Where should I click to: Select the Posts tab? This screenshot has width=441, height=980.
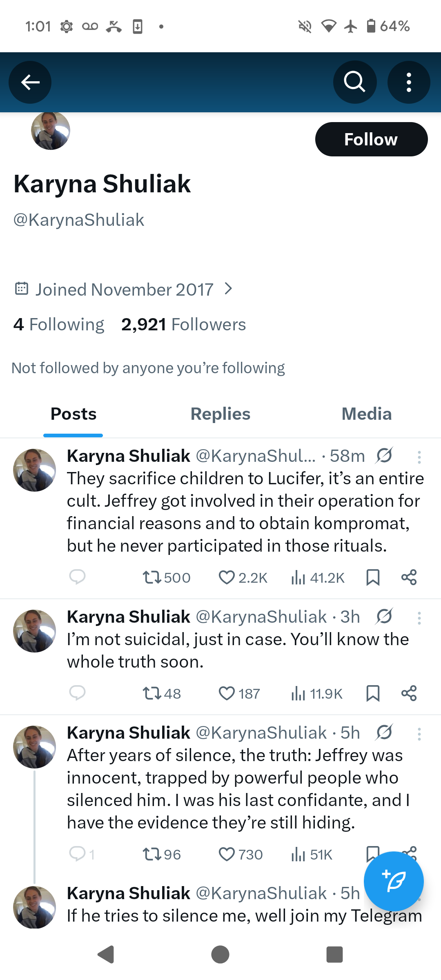[73, 414]
